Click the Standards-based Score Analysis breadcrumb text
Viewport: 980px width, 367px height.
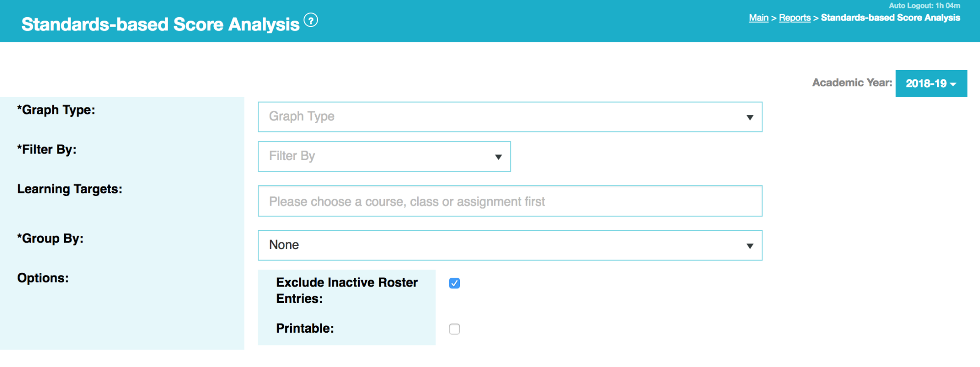[890, 18]
